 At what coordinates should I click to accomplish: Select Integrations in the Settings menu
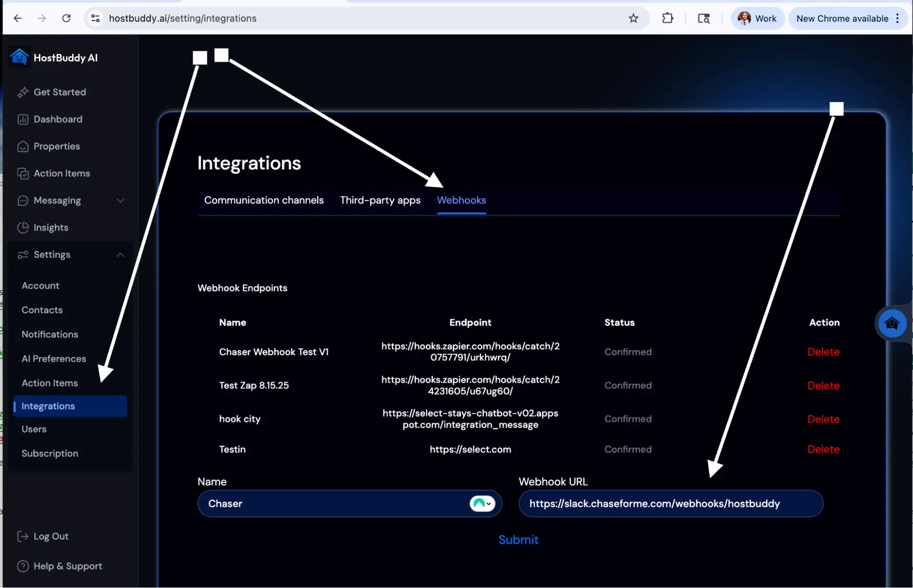(x=48, y=406)
